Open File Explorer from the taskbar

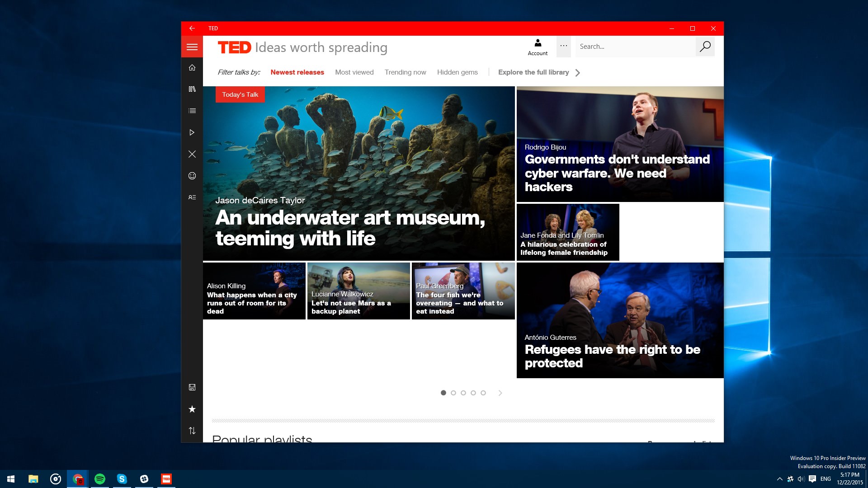(33, 479)
